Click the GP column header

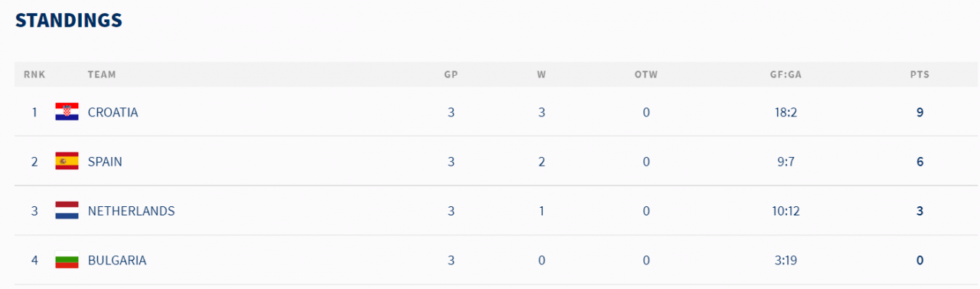coord(451,74)
